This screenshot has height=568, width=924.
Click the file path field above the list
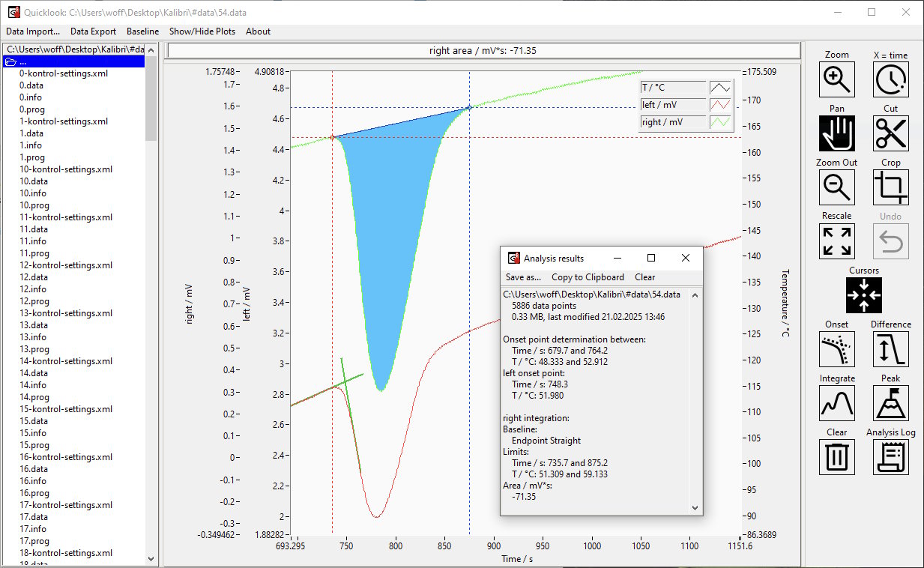(74, 49)
